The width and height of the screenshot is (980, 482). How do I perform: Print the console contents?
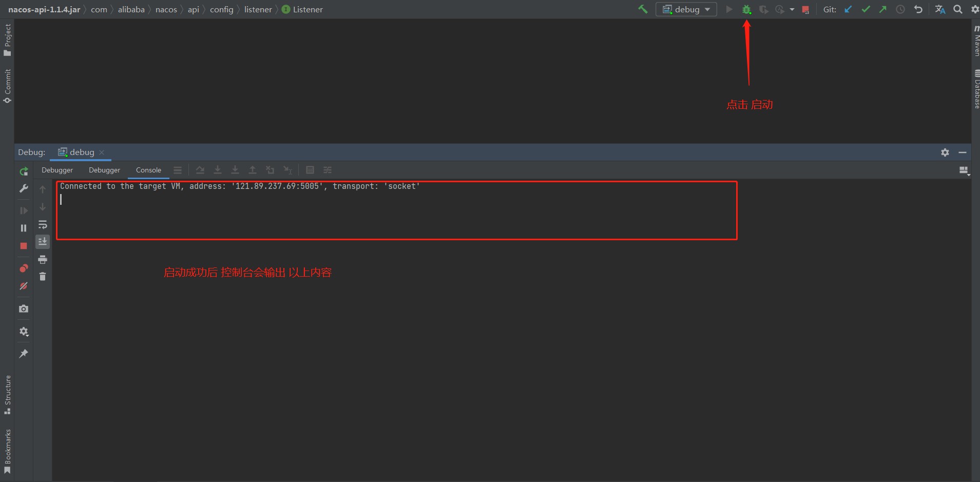click(x=43, y=259)
